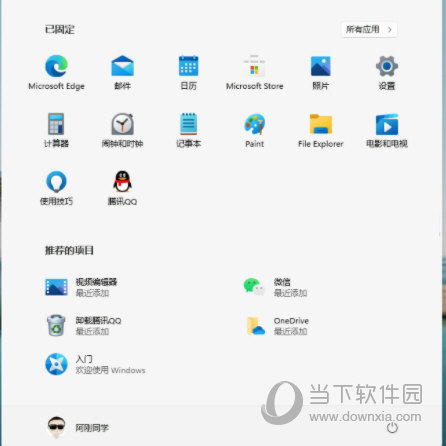Click the 推荐的项目 recommended heading

pyautogui.click(x=69, y=250)
